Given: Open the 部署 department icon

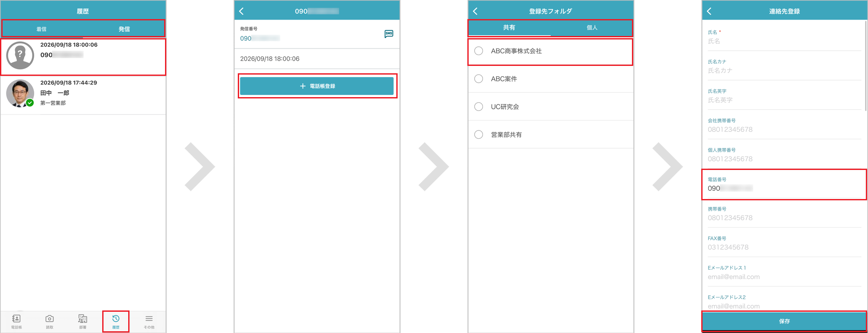Looking at the screenshot, I should pyautogui.click(x=83, y=321).
